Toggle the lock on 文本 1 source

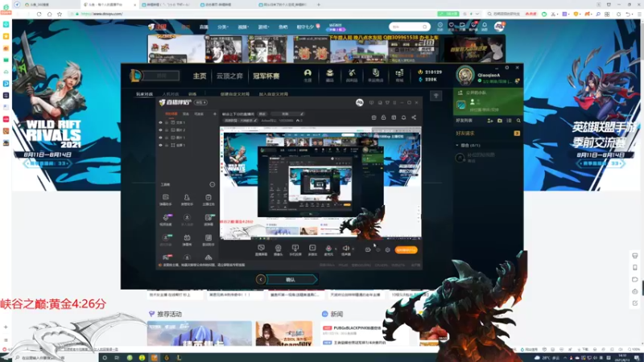167,122
